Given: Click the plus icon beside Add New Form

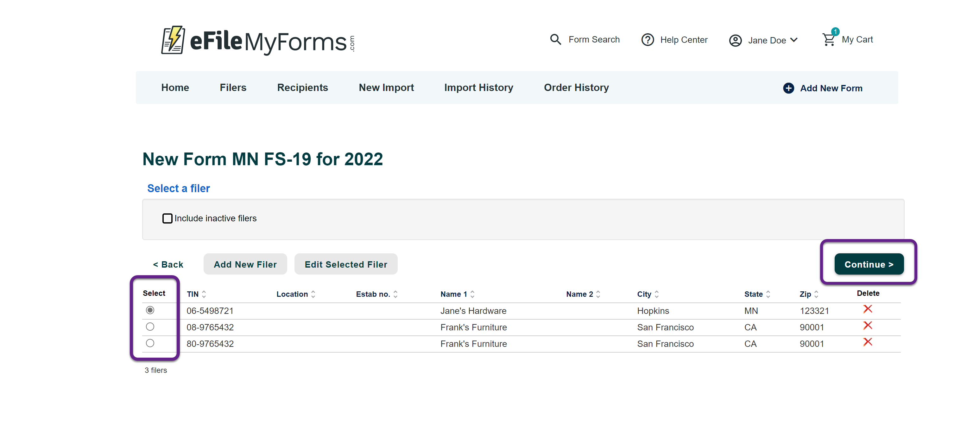Looking at the screenshot, I should [x=788, y=88].
